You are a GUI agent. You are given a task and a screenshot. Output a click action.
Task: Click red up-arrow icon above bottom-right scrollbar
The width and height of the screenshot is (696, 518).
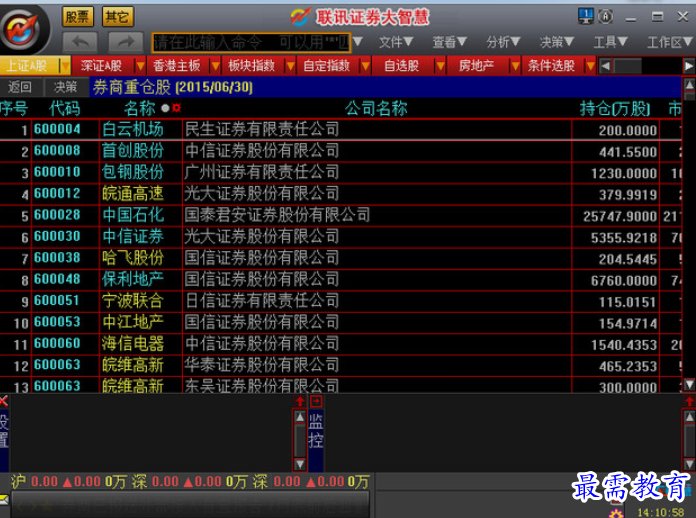689,402
